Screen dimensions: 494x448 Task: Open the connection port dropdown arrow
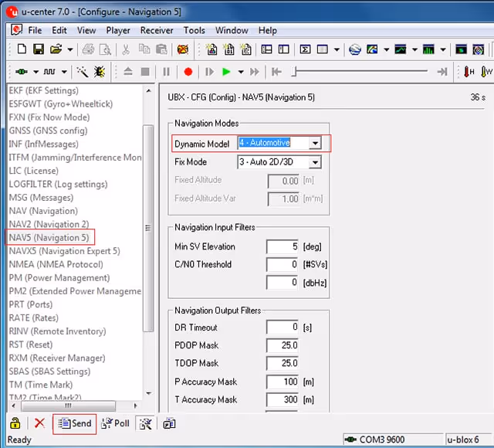pyautogui.click(x=36, y=72)
